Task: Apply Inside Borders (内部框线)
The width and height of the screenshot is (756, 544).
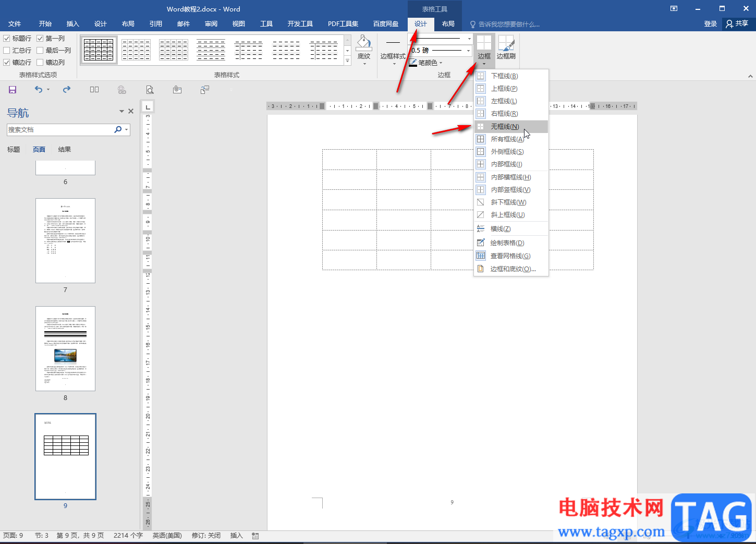Action: point(511,164)
